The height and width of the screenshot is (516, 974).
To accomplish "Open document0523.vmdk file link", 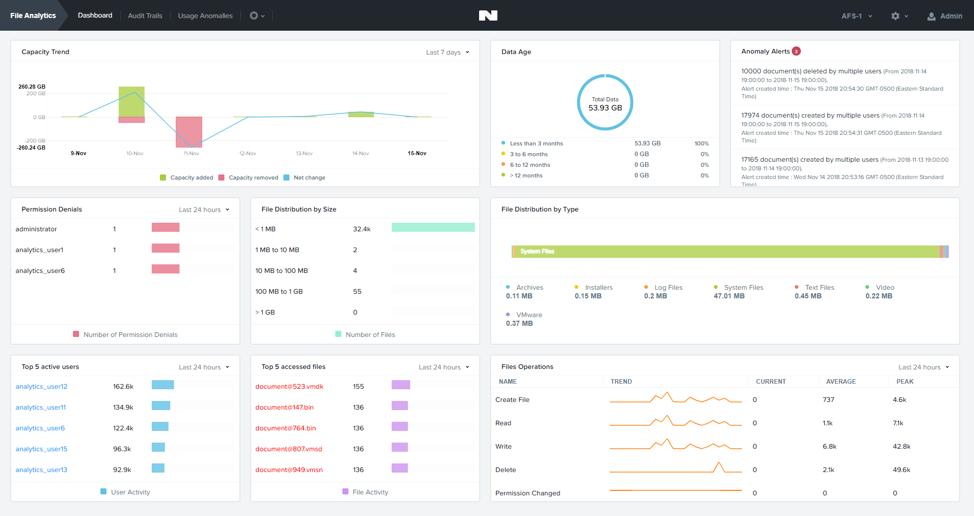I will [289, 386].
